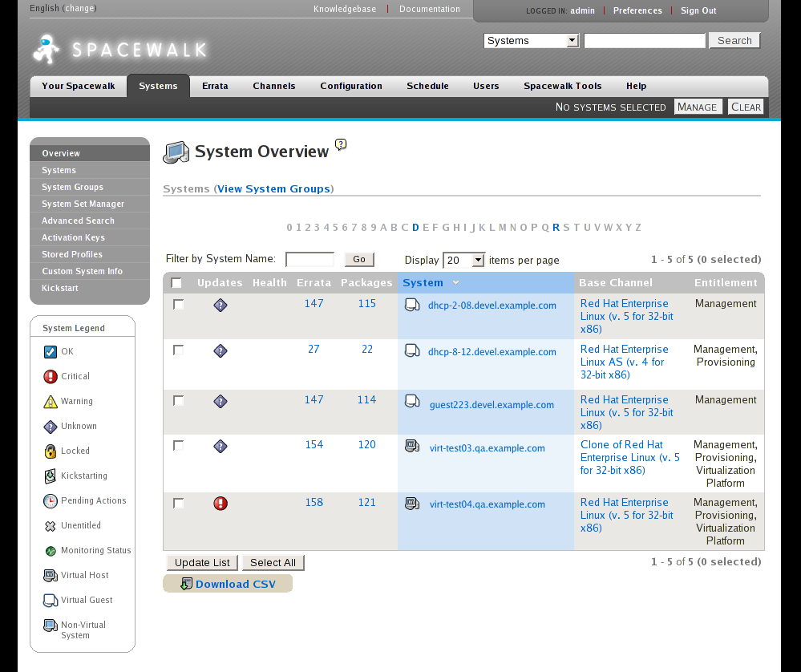Click the unknown status icon for virt-test03
Screen dimensions: 801x672
coord(220,446)
